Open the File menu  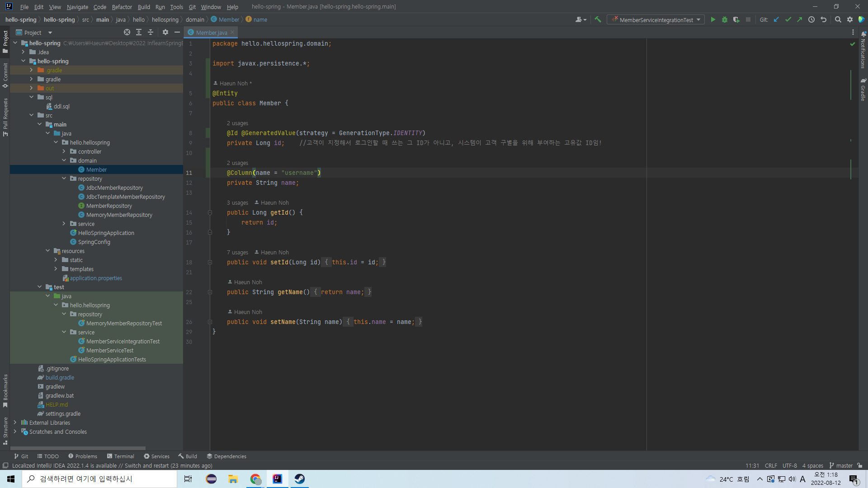pyautogui.click(x=24, y=7)
